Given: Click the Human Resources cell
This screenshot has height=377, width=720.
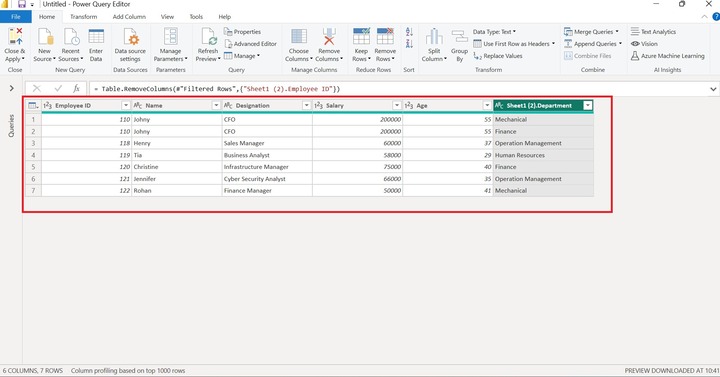Looking at the screenshot, I should pos(543,155).
